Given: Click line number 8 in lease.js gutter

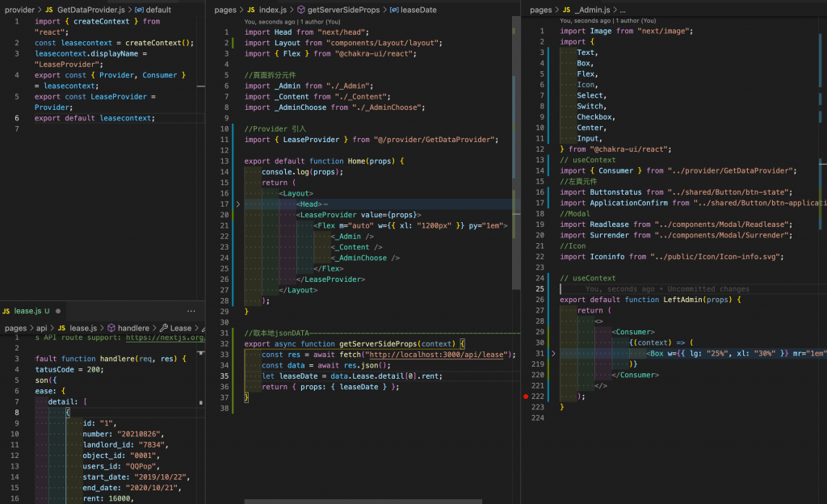Looking at the screenshot, I should click(x=17, y=412).
